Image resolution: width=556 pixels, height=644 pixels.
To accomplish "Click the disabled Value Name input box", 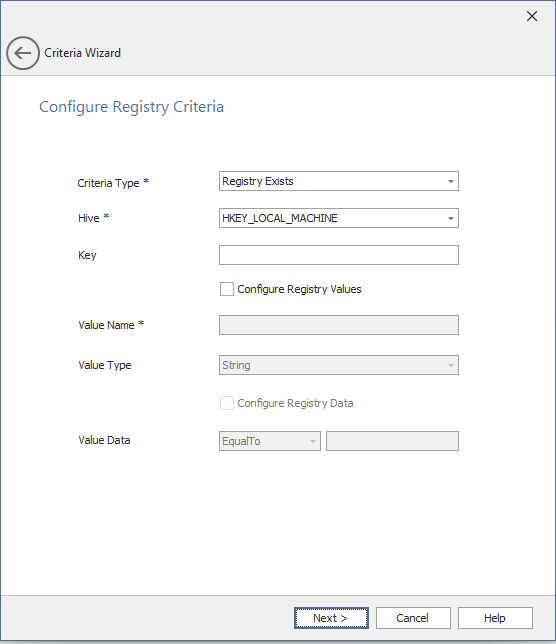I will 339,325.
